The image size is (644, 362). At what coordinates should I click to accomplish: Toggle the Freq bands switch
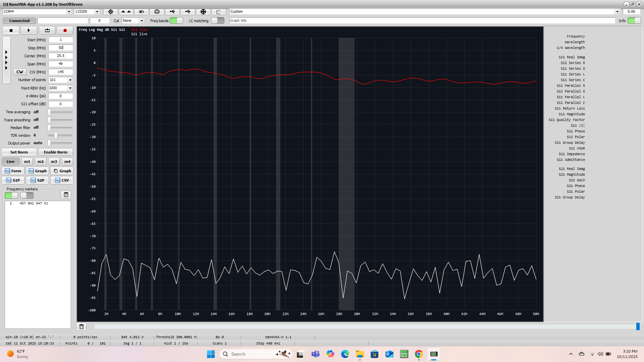(x=176, y=21)
